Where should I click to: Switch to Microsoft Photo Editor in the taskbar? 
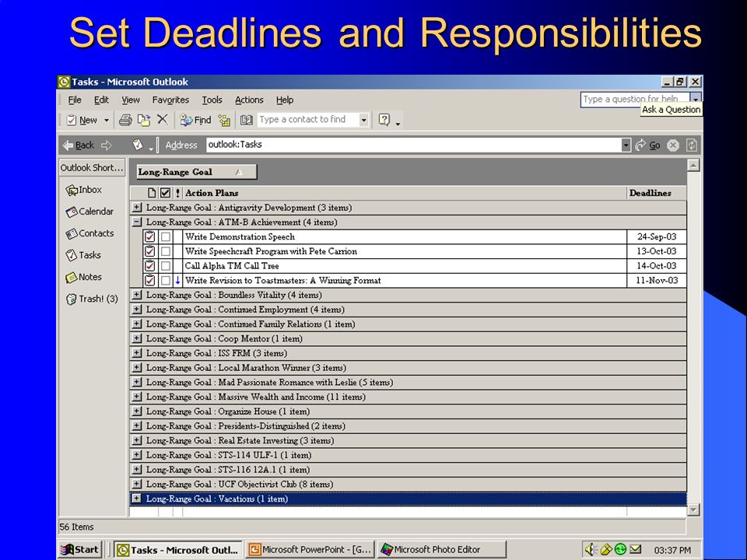(x=441, y=550)
